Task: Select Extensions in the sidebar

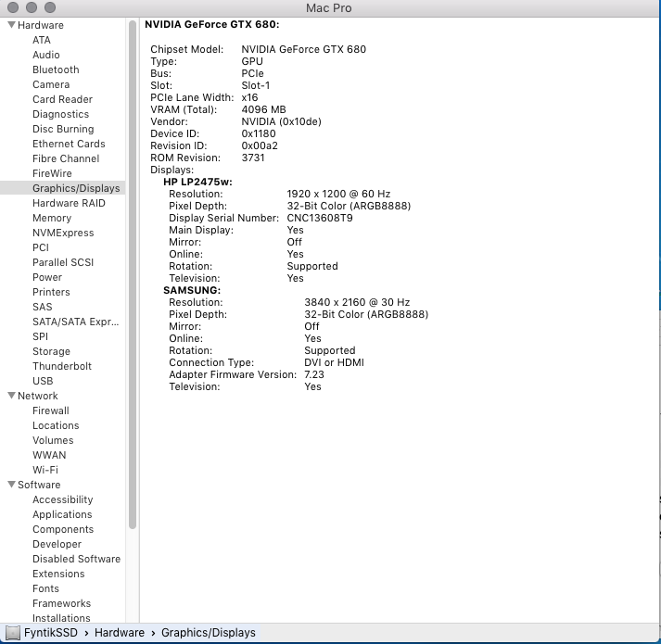Action: (58, 574)
